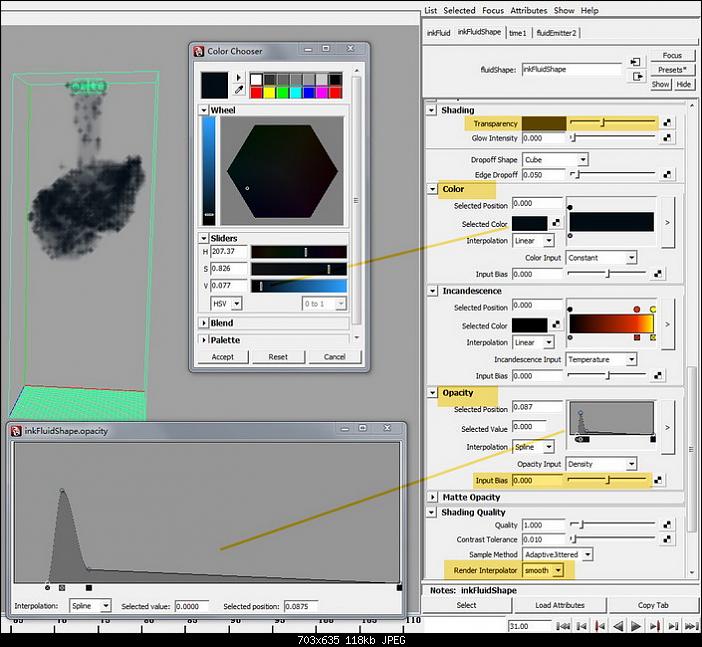Switch to the fluidEmitter2 tab

[557, 32]
